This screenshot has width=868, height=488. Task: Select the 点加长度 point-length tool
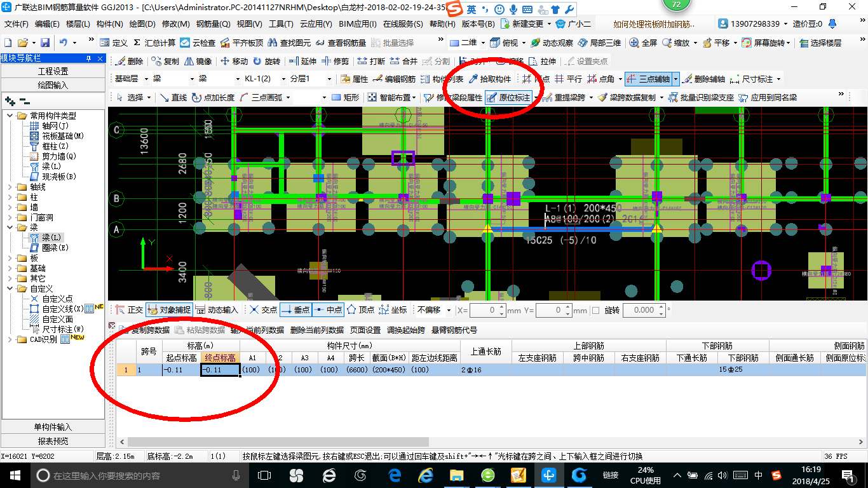coord(213,97)
